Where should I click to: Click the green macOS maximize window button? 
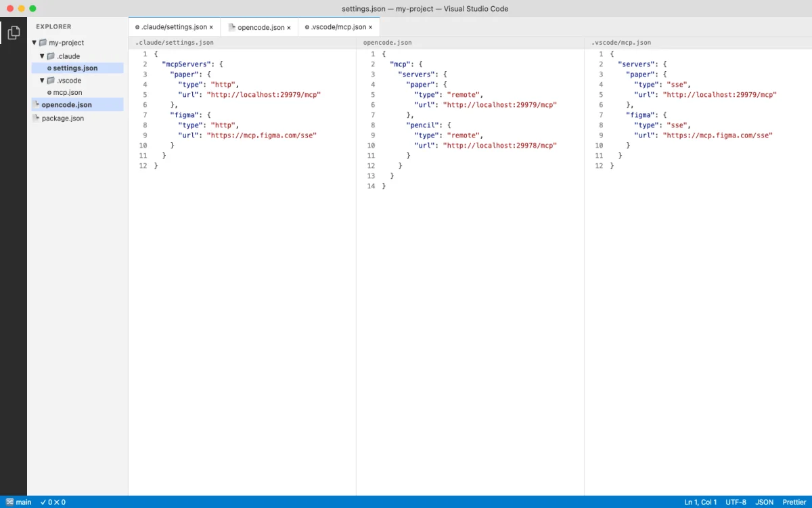(32, 9)
